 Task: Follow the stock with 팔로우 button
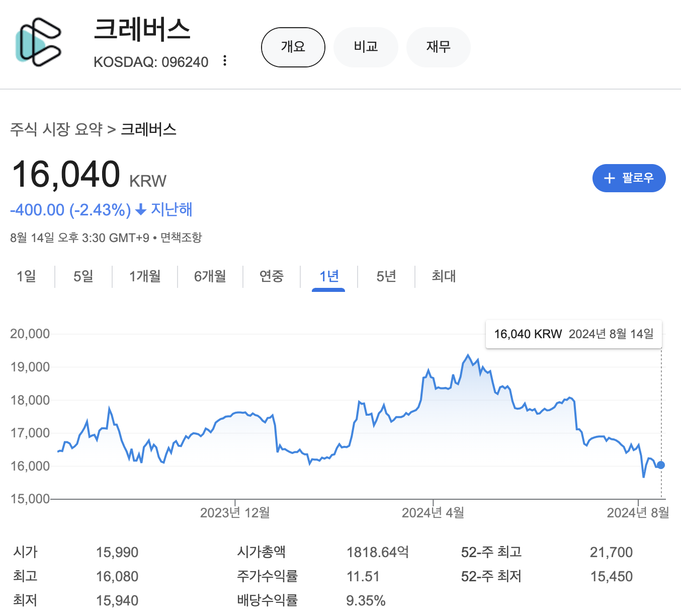coord(629,178)
